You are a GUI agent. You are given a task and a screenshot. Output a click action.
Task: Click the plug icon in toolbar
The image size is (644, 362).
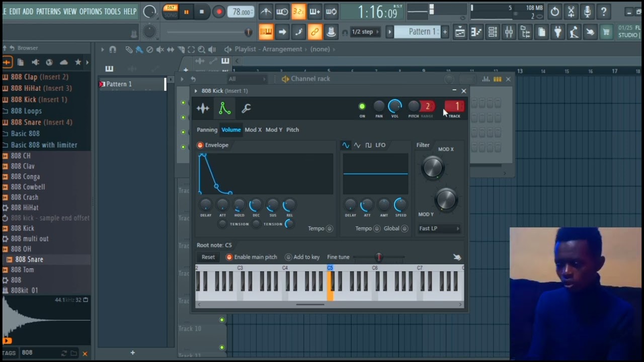pyautogui.click(x=557, y=33)
